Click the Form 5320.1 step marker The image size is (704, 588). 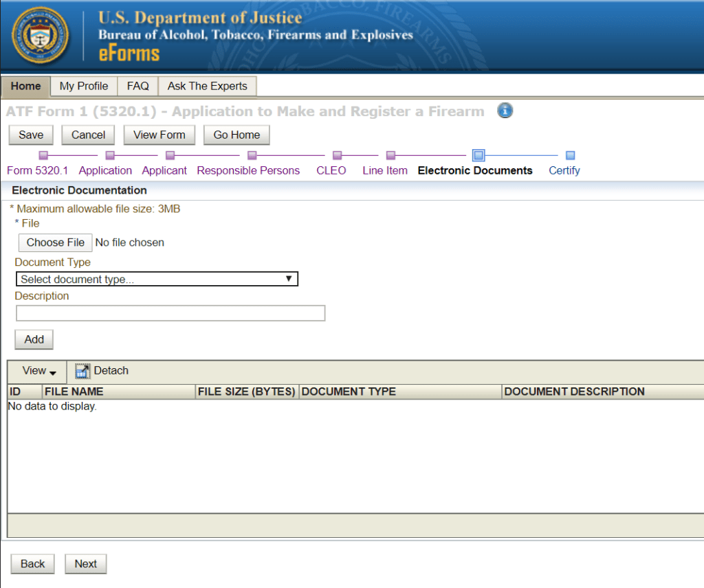pyautogui.click(x=43, y=155)
